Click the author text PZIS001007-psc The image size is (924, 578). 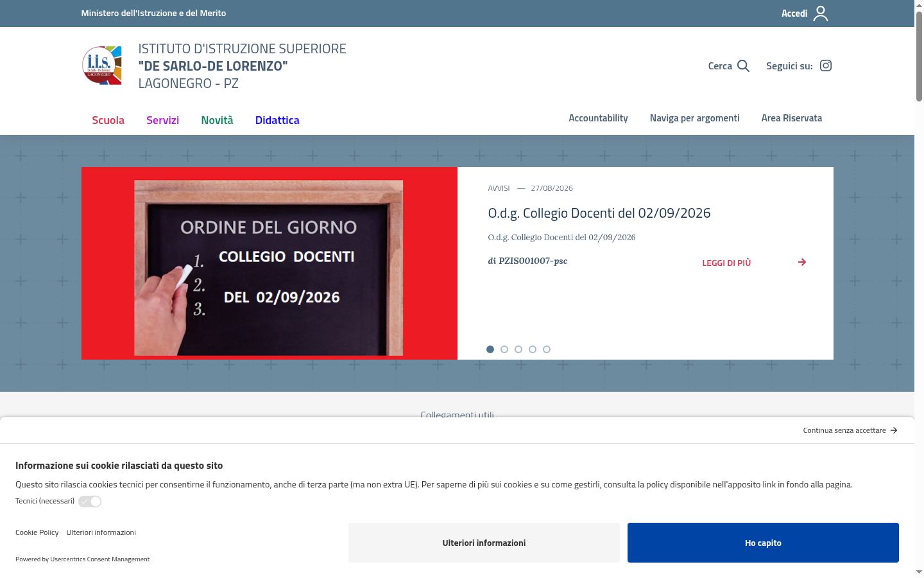pos(533,261)
